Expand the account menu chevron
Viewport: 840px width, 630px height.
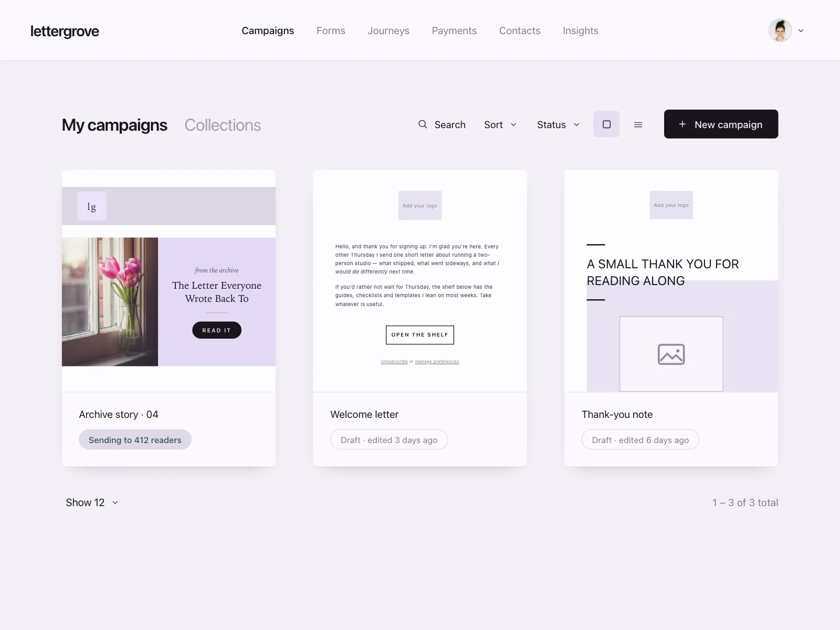(x=801, y=30)
